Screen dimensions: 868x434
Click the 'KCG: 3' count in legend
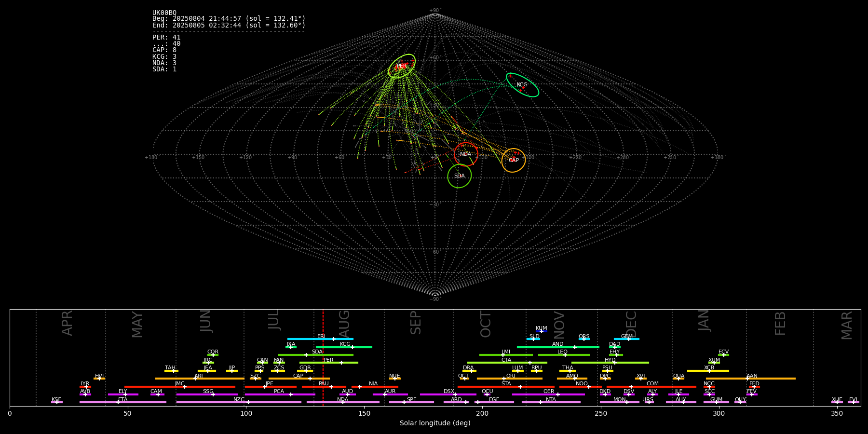click(x=164, y=56)
